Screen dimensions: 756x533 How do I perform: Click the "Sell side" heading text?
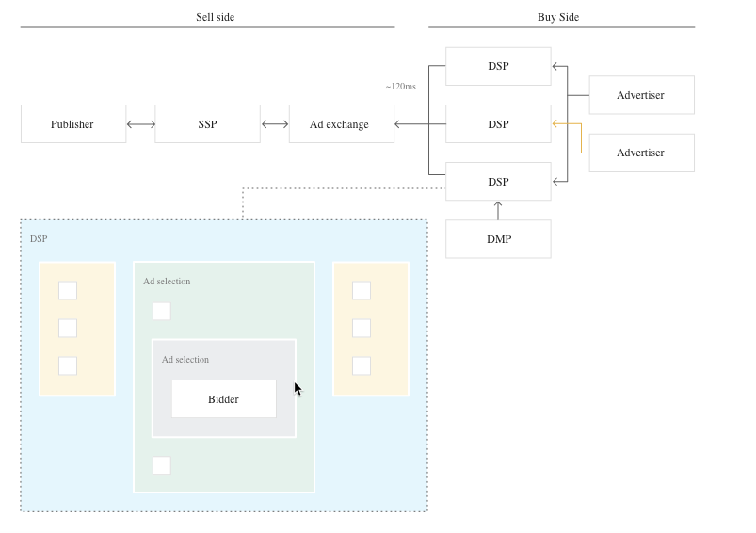(x=215, y=17)
